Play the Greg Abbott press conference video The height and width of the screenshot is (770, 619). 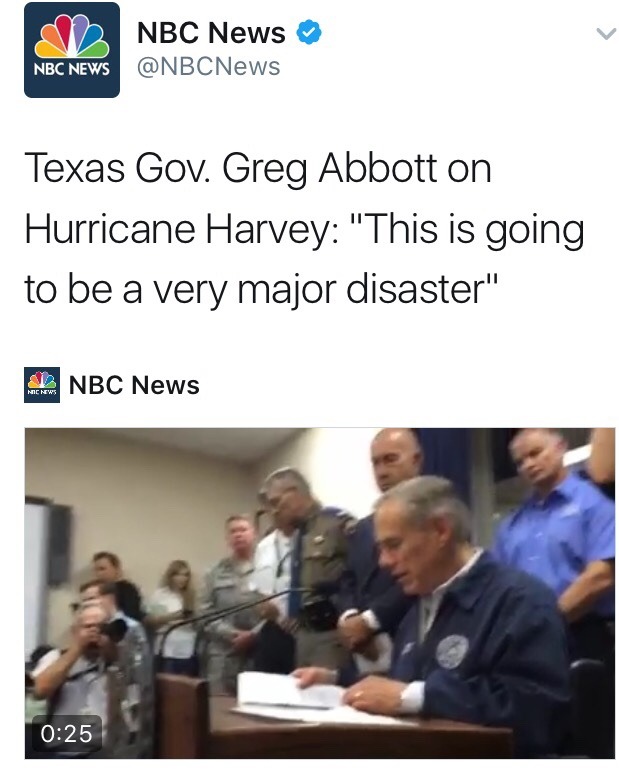tap(320, 593)
